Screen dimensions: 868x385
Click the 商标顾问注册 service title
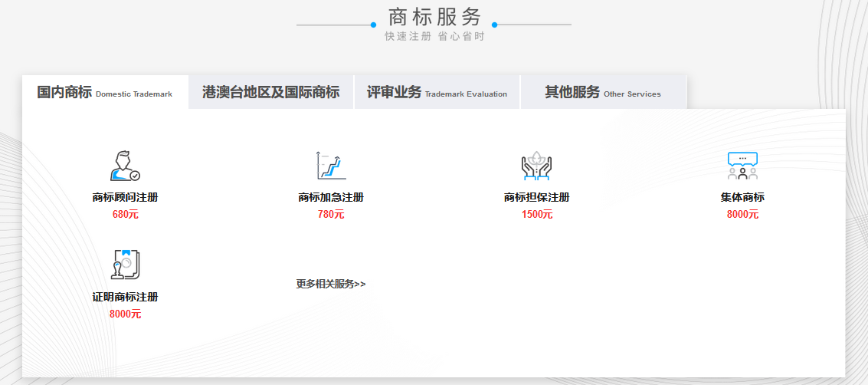coord(126,198)
